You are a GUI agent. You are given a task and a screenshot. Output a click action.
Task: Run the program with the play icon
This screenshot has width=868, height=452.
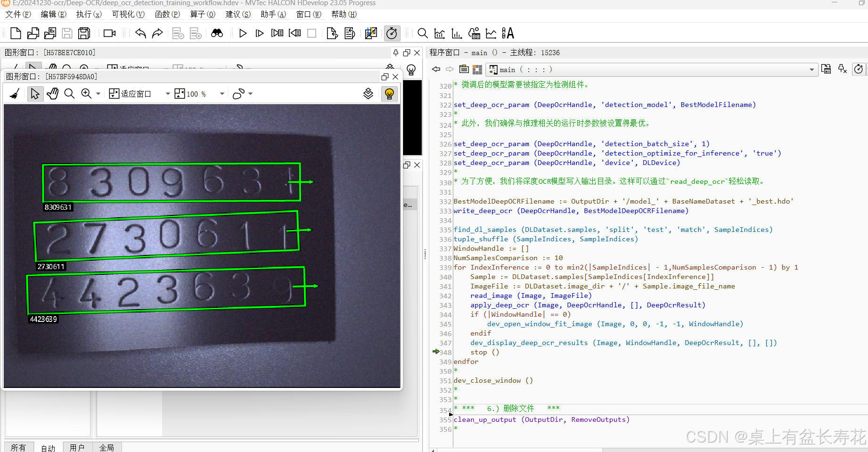[x=243, y=33]
